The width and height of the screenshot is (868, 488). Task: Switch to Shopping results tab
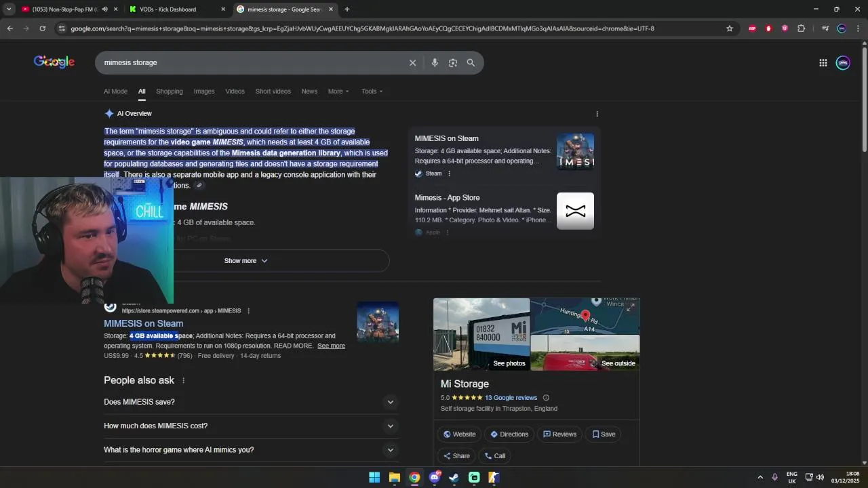coord(170,91)
